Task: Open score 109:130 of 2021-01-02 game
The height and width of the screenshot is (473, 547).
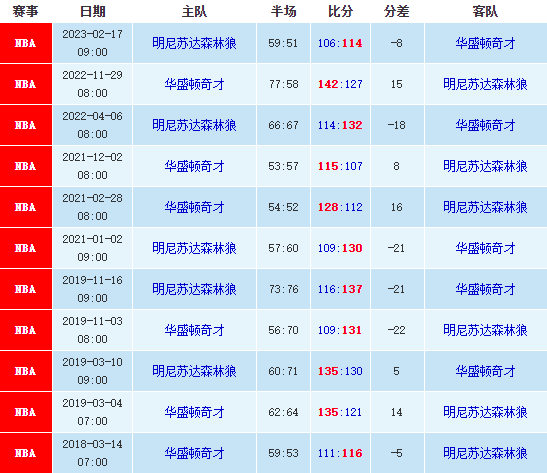Action: (340, 248)
